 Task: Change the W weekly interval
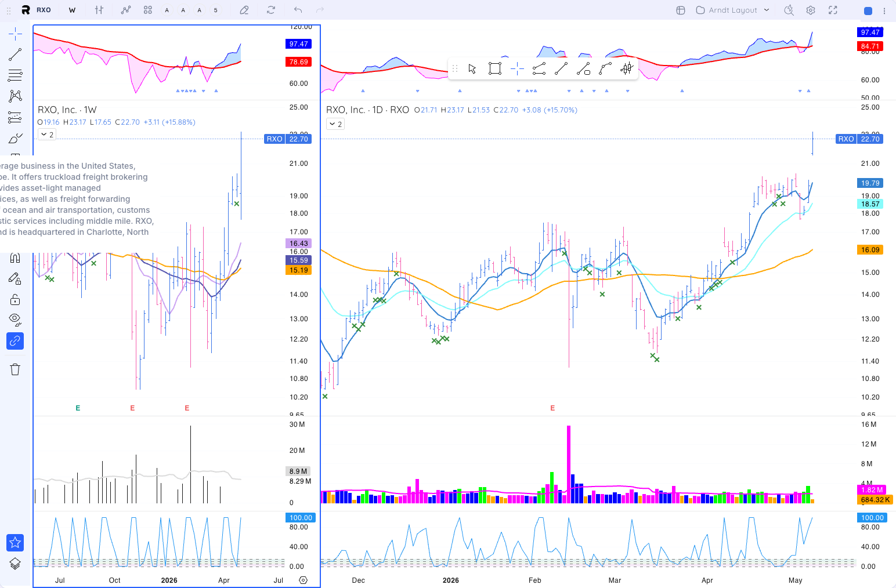72,10
